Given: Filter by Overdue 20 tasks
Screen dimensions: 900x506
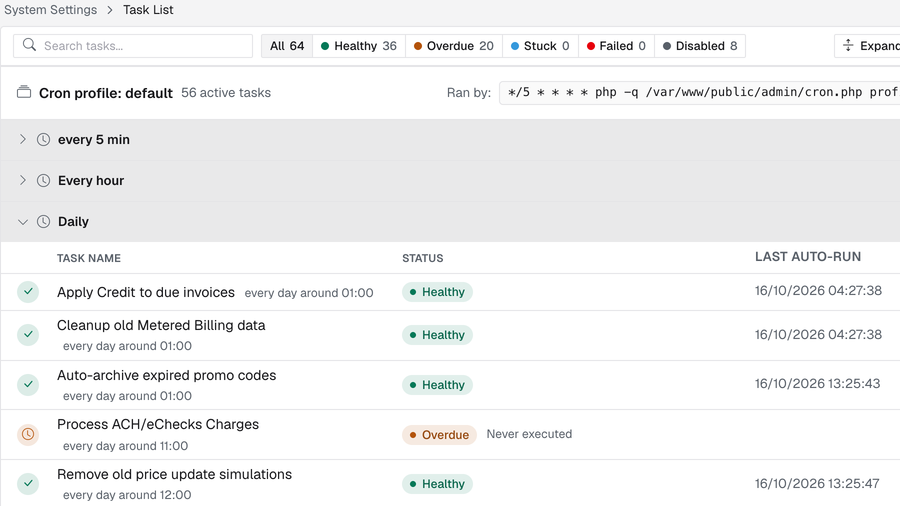Looking at the screenshot, I should pyautogui.click(x=453, y=46).
